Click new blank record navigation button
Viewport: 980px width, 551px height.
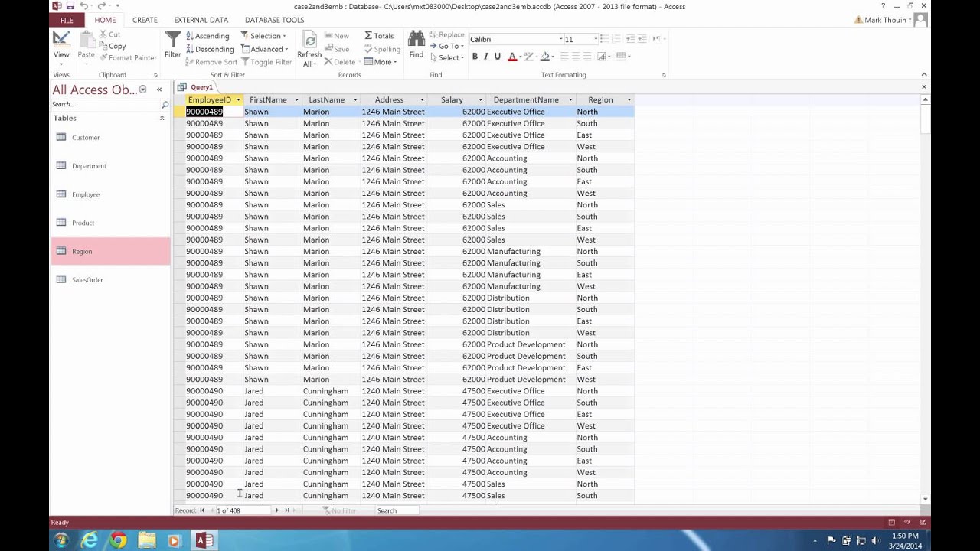[x=298, y=510]
